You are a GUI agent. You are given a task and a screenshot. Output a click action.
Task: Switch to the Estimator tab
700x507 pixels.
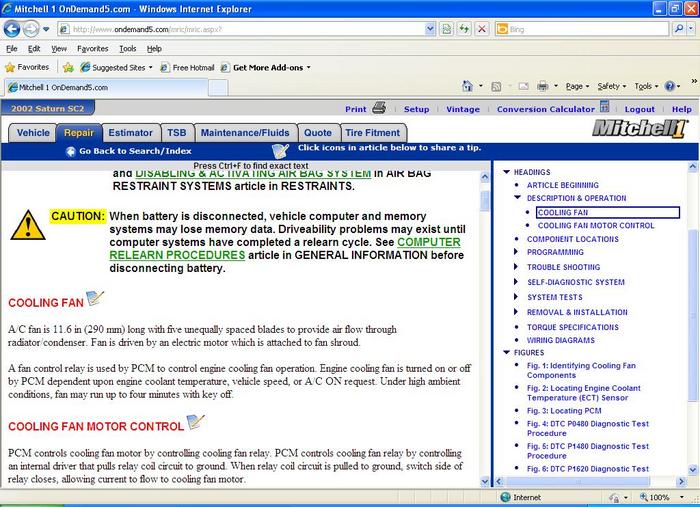point(130,133)
